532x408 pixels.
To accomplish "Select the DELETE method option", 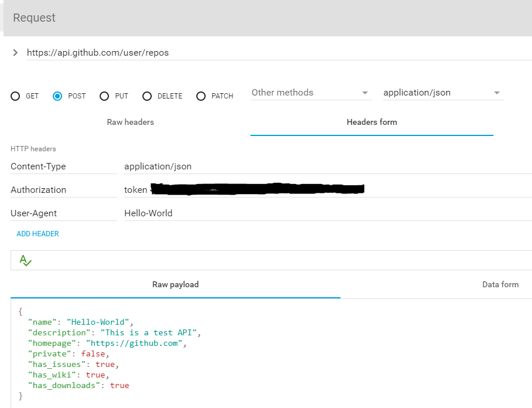I will tap(147, 96).
